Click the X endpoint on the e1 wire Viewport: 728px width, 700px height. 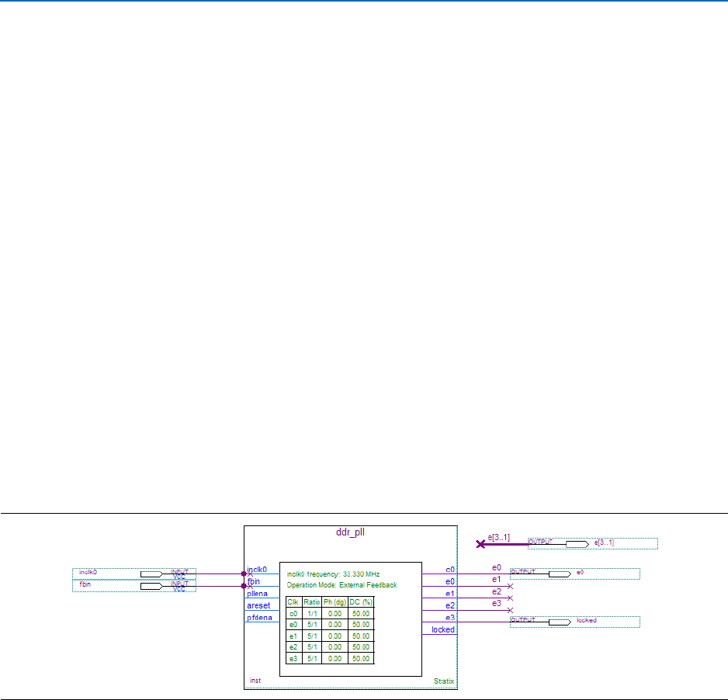click(x=510, y=586)
